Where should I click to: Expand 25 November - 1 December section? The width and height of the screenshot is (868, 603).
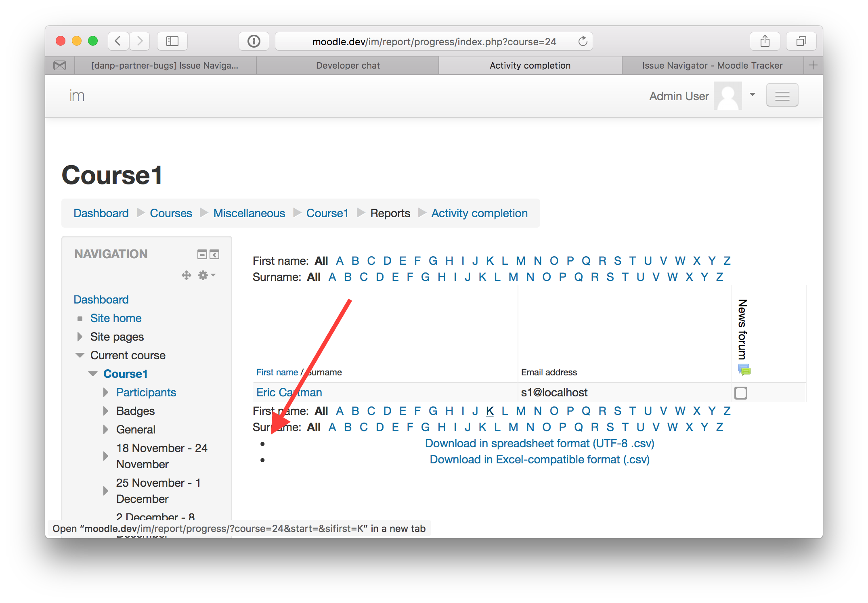pyautogui.click(x=106, y=491)
